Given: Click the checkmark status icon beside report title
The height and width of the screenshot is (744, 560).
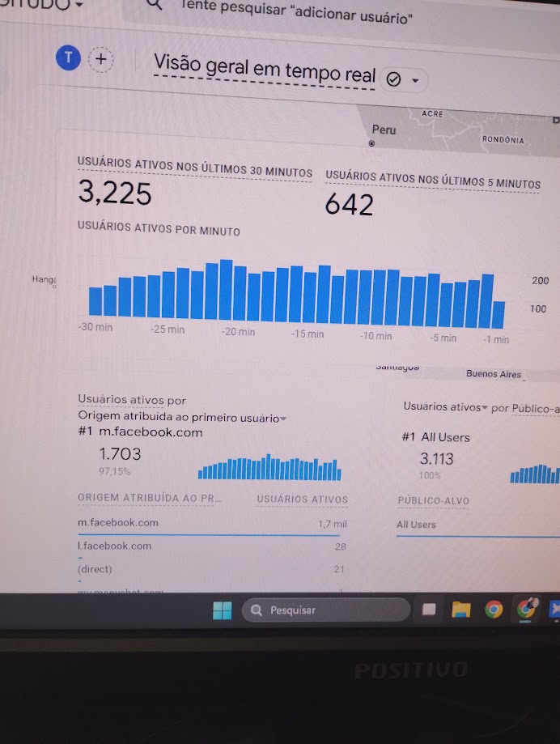Looking at the screenshot, I should pyautogui.click(x=393, y=79).
